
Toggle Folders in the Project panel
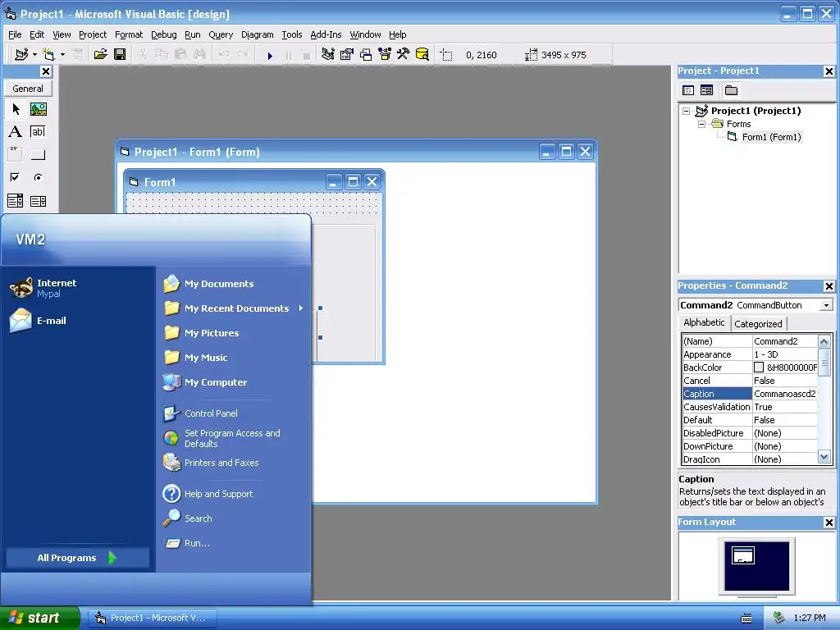coord(731,90)
